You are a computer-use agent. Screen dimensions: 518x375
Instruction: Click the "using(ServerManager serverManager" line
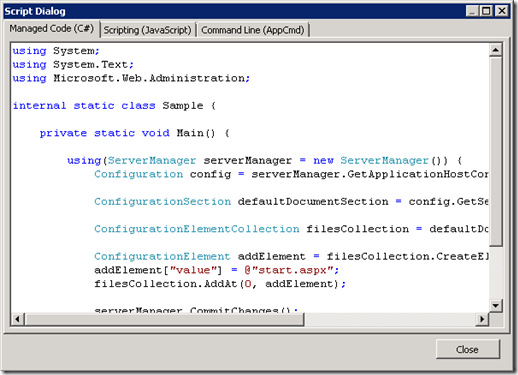click(x=265, y=160)
